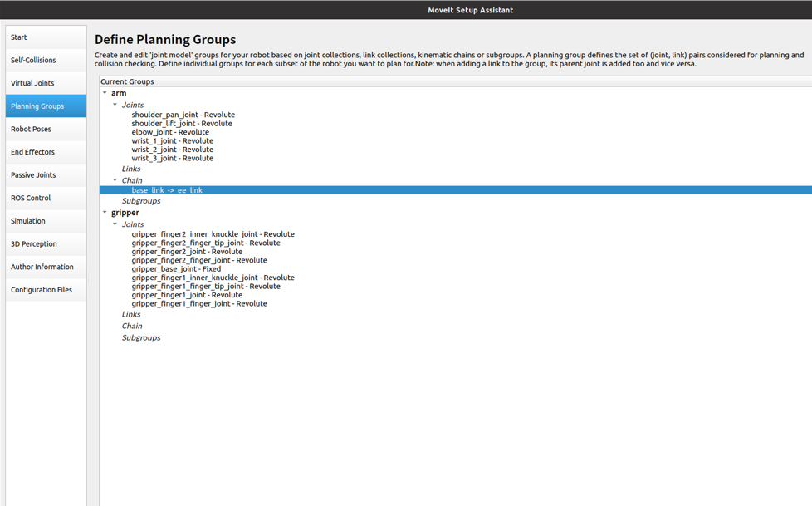Open the 3D Perception section
Viewport: 812px width, 506px height.
pos(33,243)
